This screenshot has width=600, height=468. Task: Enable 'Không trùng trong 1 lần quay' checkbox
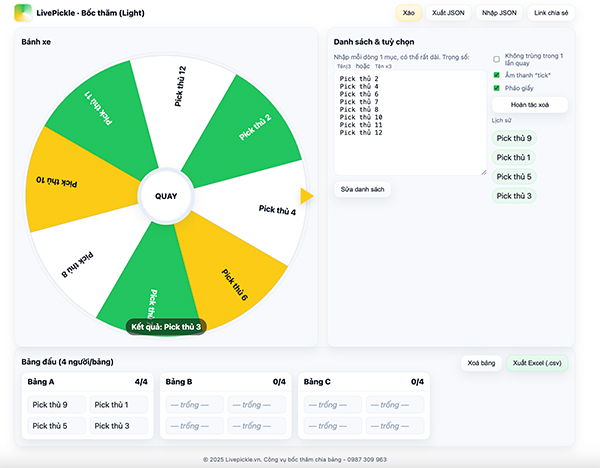click(497, 59)
